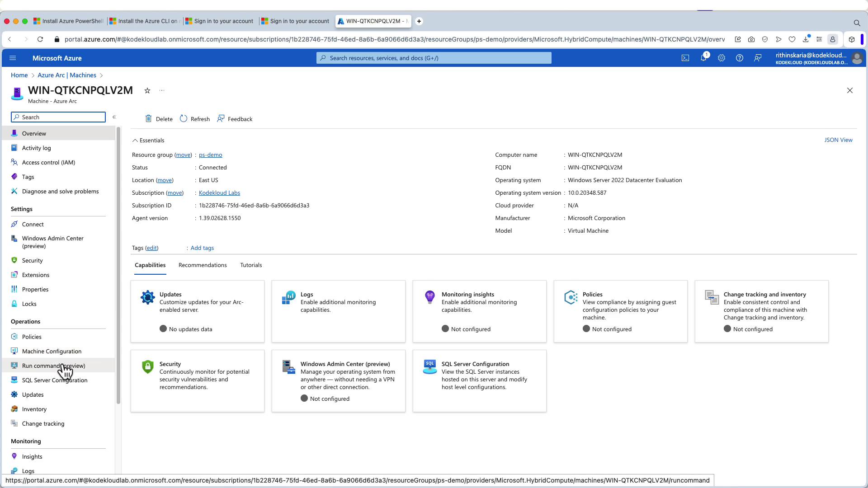Viewport: 868px width, 488px height.
Task: Open Extensions in the sidebar
Action: (x=36, y=275)
